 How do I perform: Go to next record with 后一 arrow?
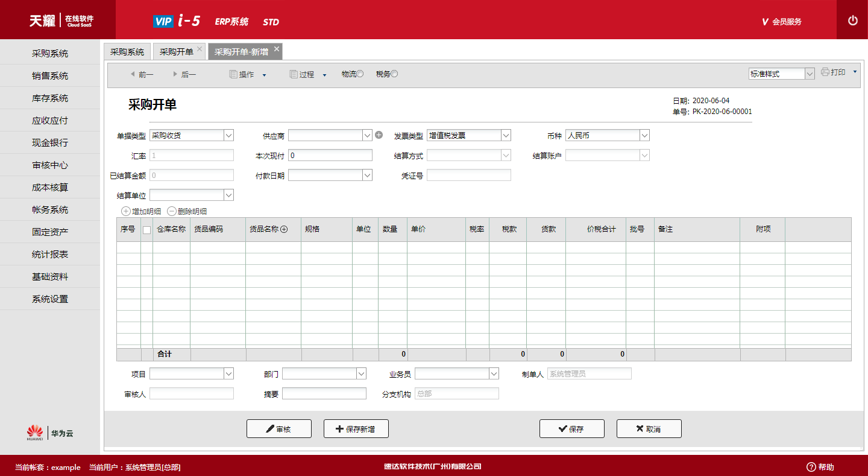pos(175,74)
